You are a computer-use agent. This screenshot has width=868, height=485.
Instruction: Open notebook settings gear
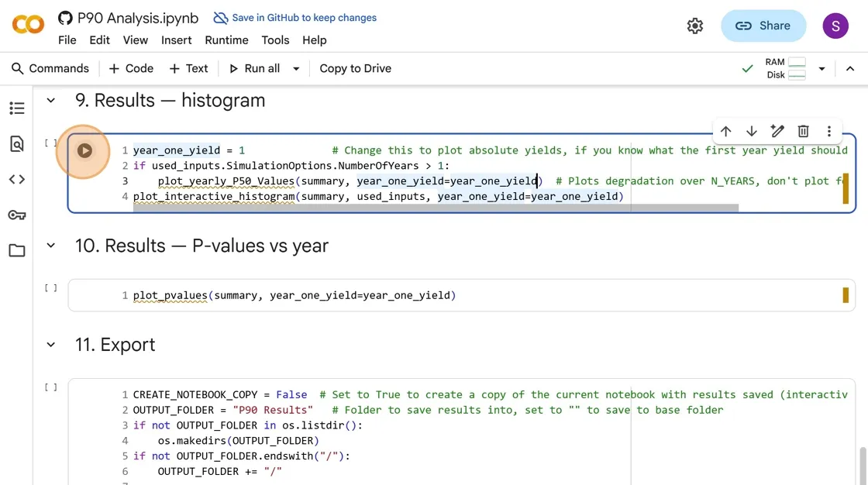[695, 26]
